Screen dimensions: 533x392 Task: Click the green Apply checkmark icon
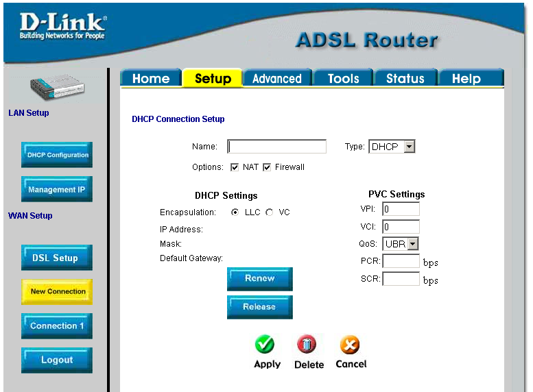pos(265,345)
